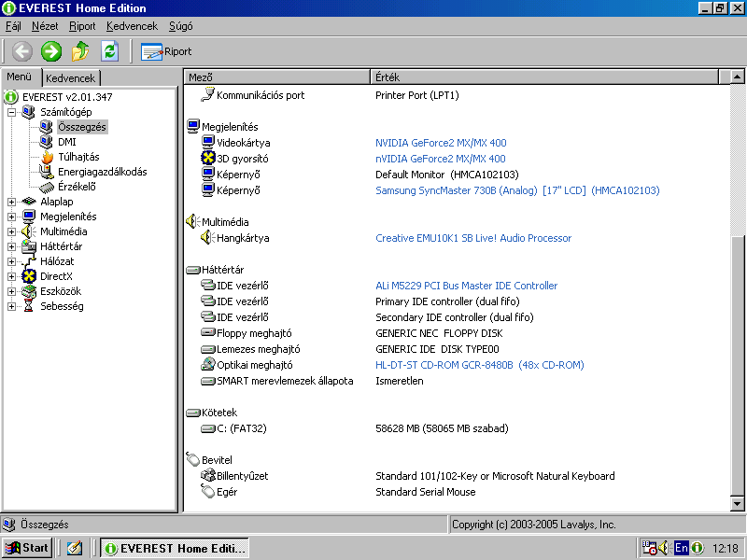The height and width of the screenshot is (560, 747).
Task: Click the EVEREST Home Edition taskbar button
Action: (175, 549)
